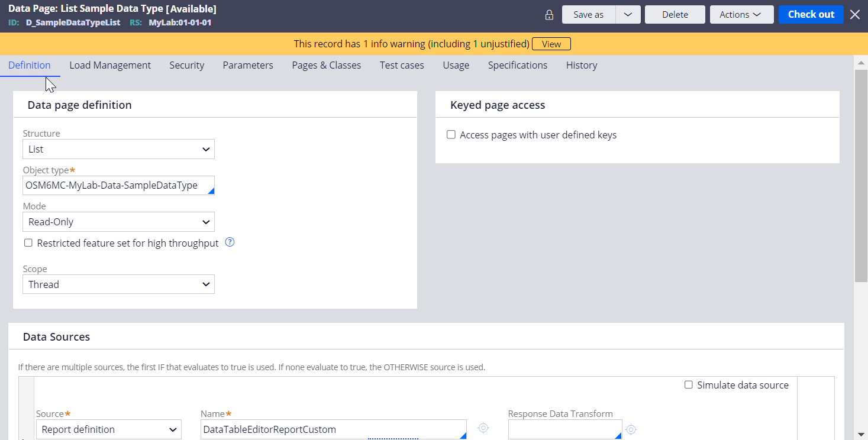The width and height of the screenshot is (868, 440).
Task: Click the MyLab:01-01-01 ruleset text
Action: click(x=180, y=22)
